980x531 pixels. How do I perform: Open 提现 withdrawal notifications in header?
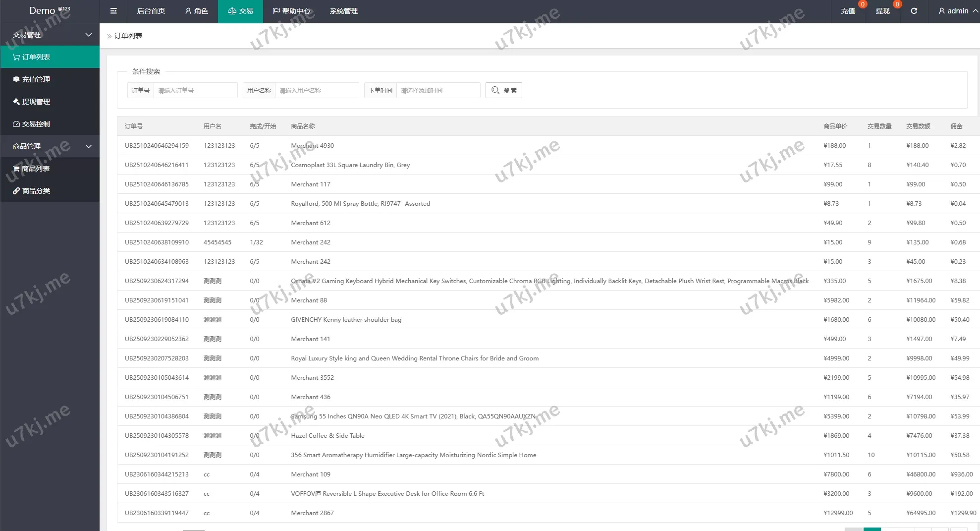coord(883,11)
